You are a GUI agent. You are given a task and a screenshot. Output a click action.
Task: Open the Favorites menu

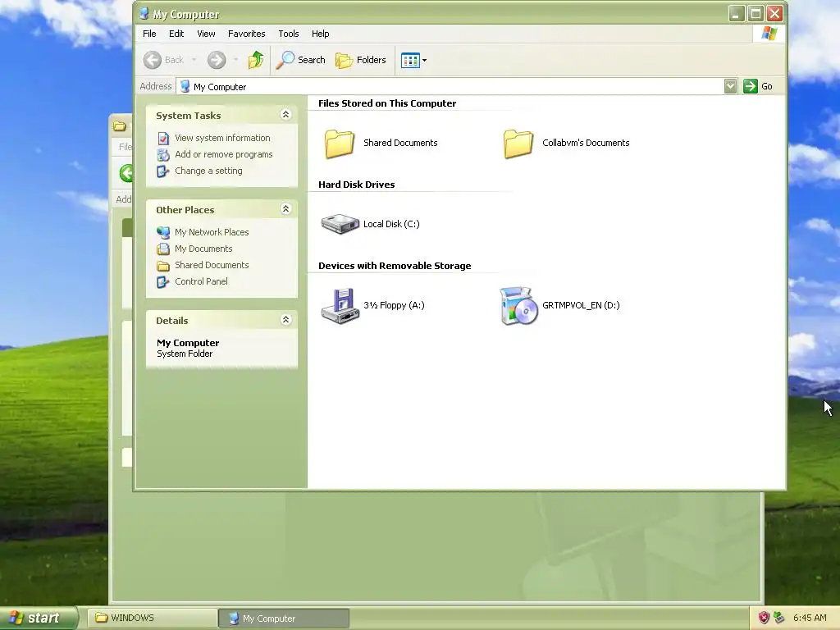pos(246,34)
